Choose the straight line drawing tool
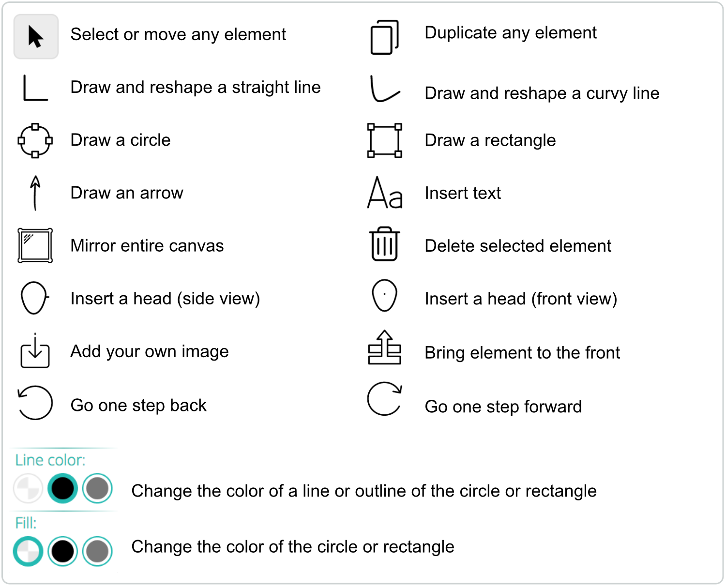 [35, 88]
